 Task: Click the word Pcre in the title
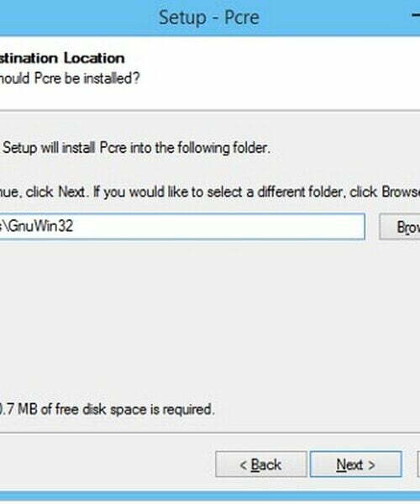pyautogui.click(x=242, y=18)
